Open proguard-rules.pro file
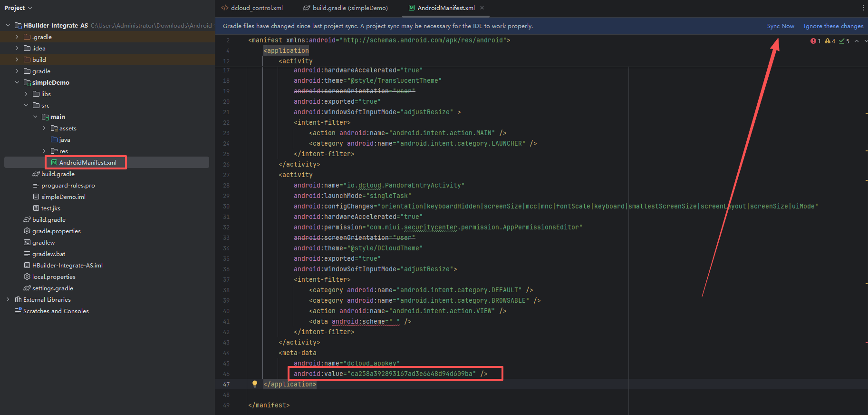Viewport: 868px width, 415px height. click(x=68, y=185)
